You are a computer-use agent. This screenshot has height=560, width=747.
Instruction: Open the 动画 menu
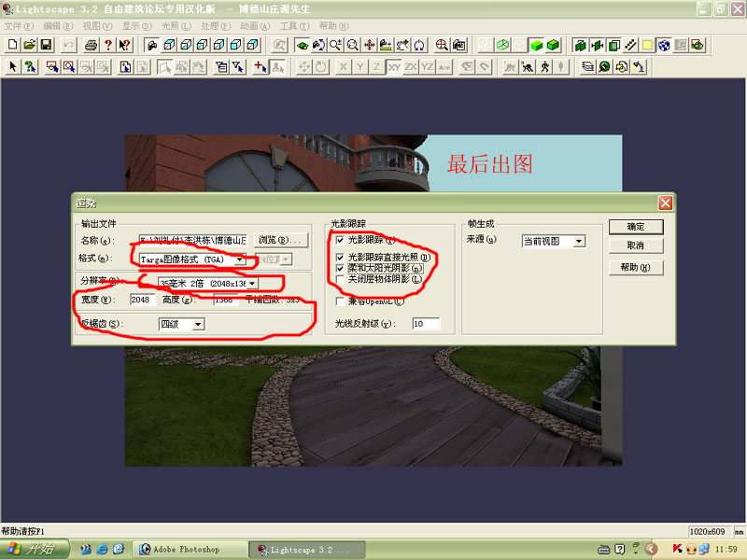(x=255, y=26)
